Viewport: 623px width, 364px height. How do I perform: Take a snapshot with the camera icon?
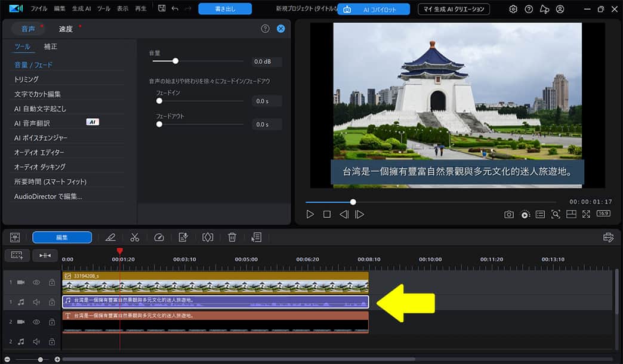pos(509,214)
